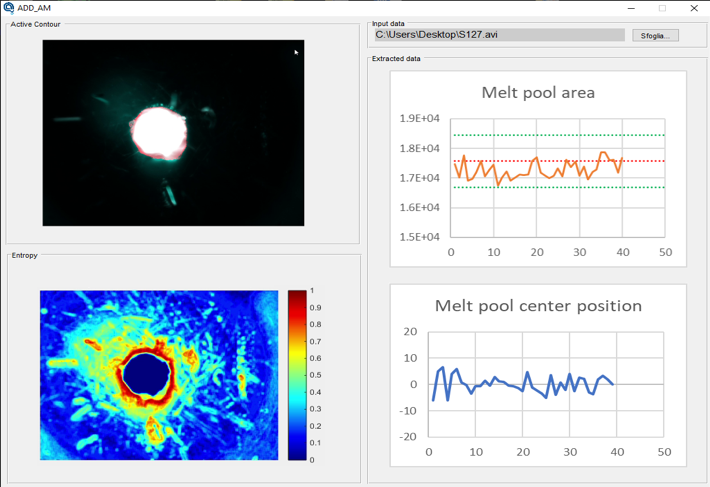The width and height of the screenshot is (710, 487).
Task: Maximize the ADD_AM window
Action: click(662, 8)
